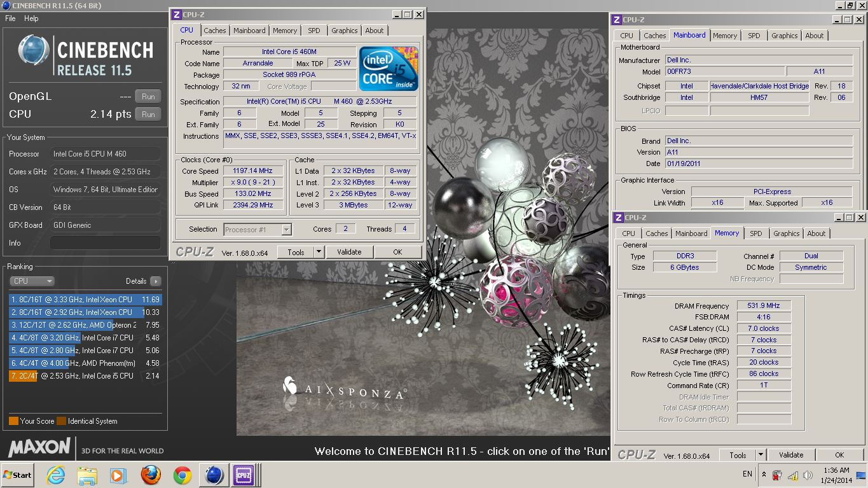This screenshot has width=868, height=488.
Task: Click the DRAM Frequency value 531.9 MHz
Action: [x=764, y=305]
